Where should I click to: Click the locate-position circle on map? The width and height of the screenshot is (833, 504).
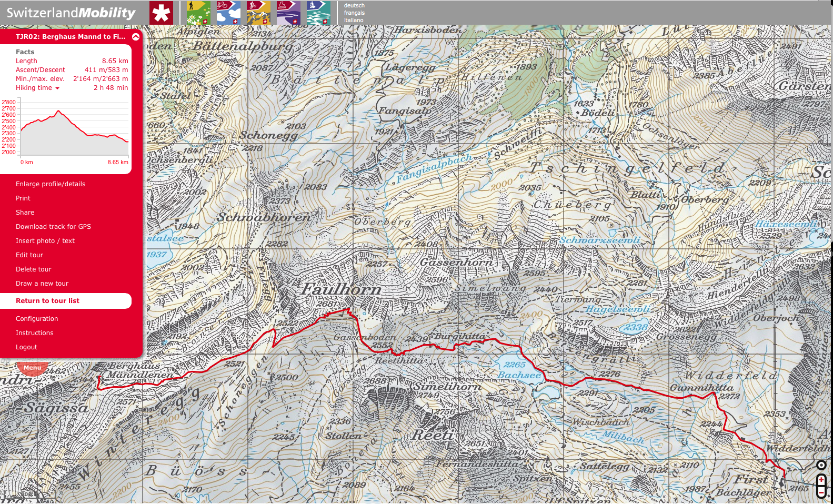pyautogui.click(x=821, y=465)
